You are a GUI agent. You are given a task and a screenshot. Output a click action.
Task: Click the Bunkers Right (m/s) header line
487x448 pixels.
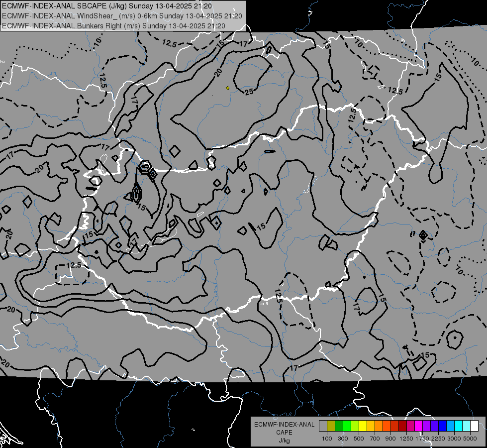[x=113, y=26]
